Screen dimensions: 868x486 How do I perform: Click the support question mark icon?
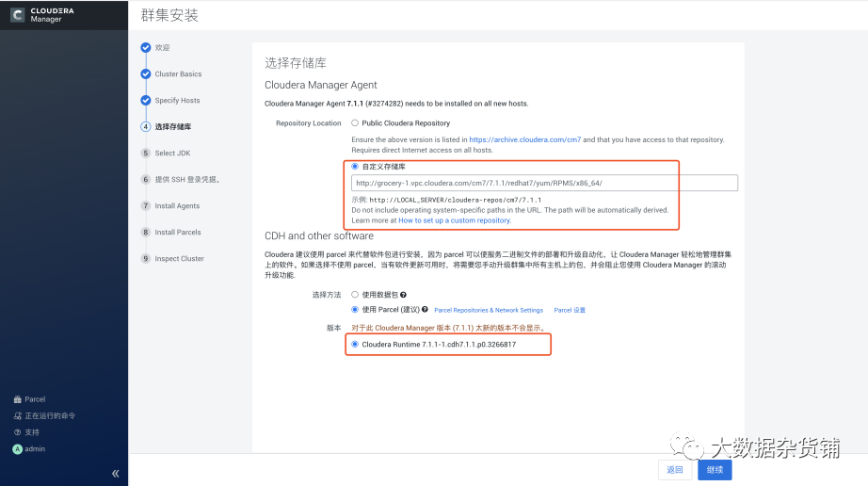(x=17, y=432)
